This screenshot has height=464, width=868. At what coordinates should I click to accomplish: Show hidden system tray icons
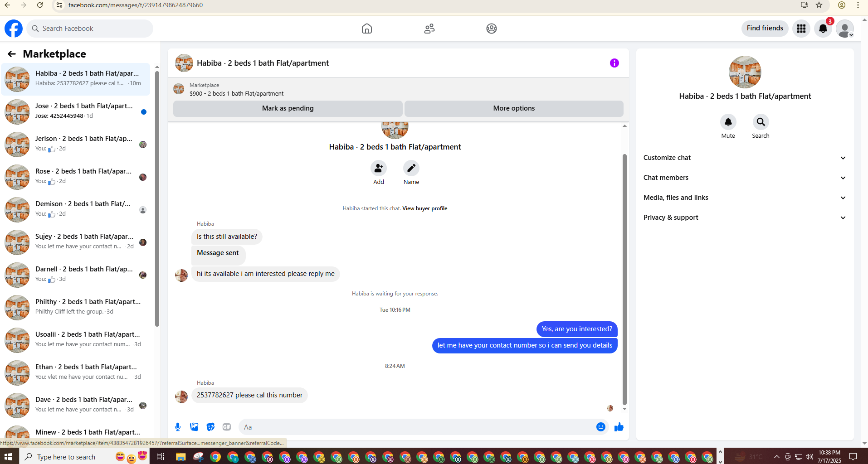[776, 456]
